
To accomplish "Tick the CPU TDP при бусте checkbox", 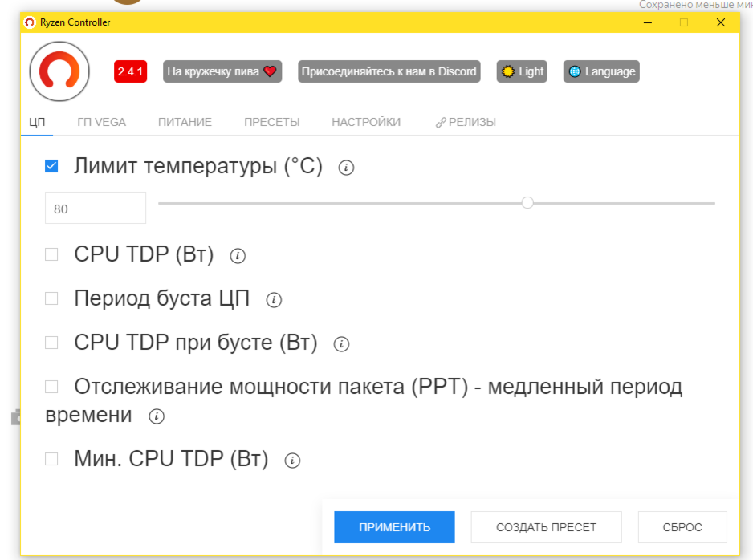I will point(51,343).
